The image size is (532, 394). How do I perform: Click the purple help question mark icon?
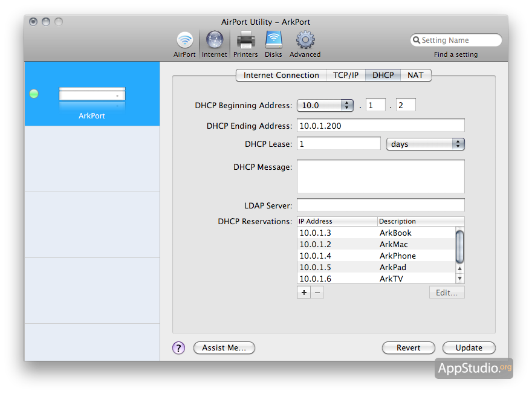click(178, 347)
